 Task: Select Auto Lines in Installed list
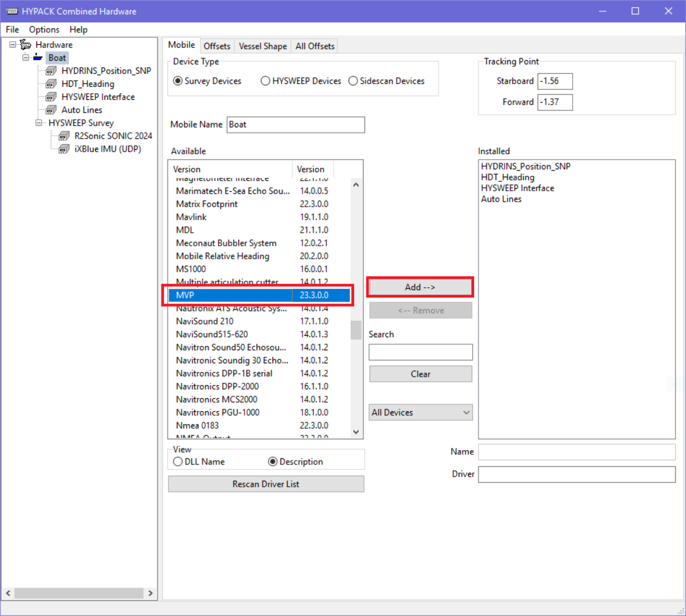coord(501,199)
